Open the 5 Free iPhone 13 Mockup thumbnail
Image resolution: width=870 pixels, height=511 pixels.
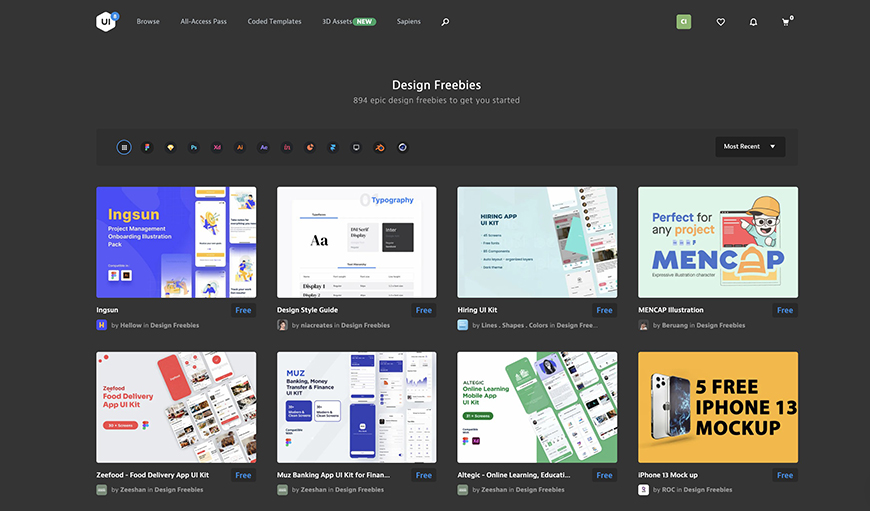click(x=718, y=407)
